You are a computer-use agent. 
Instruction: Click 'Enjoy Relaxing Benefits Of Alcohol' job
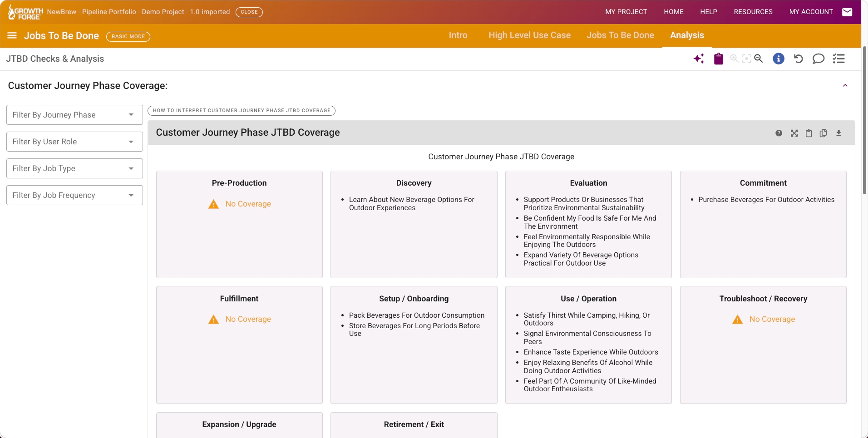[x=588, y=367]
